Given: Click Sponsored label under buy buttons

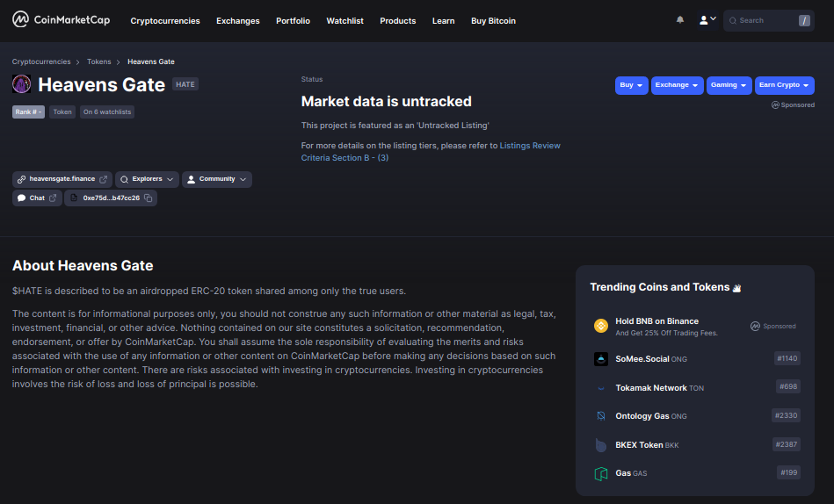Looking at the screenshot, I should (x=793, y=104).
